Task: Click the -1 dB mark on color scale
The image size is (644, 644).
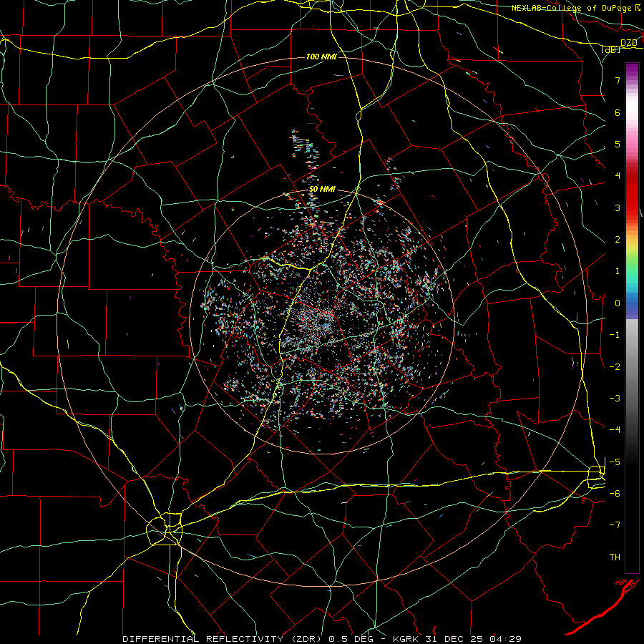Action: point(615,335)
